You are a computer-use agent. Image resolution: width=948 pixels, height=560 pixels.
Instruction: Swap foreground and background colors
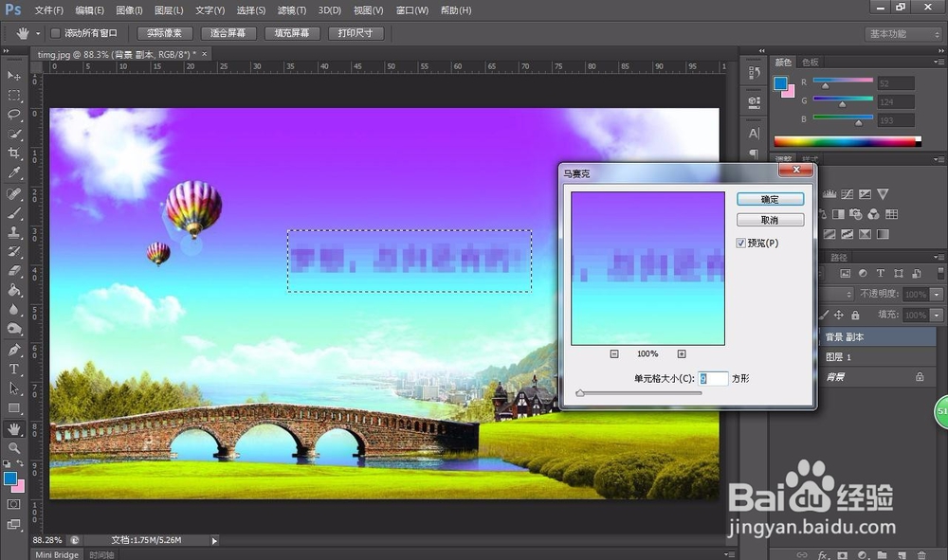pos(20,463)
